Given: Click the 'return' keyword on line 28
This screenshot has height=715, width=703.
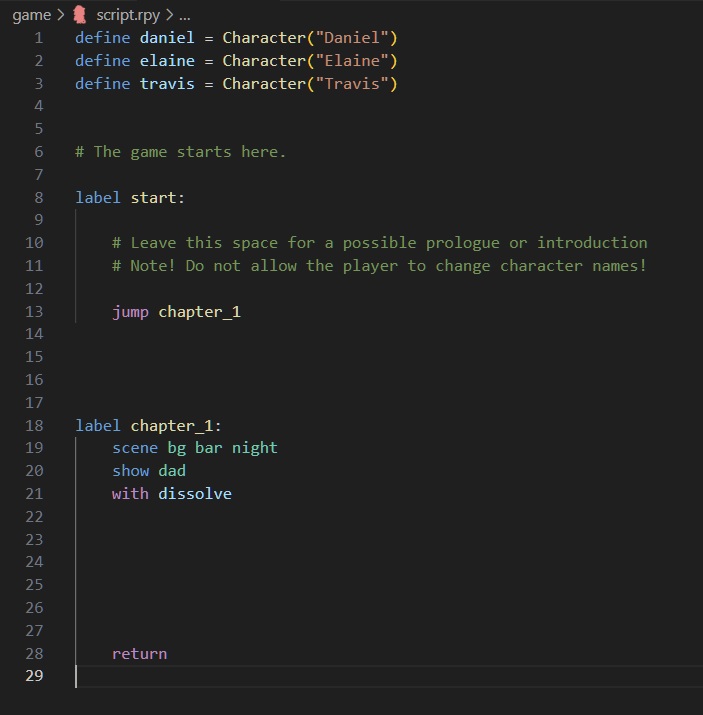Looking at the screenshot, I should pyautogui.click(x=140, y=653).
